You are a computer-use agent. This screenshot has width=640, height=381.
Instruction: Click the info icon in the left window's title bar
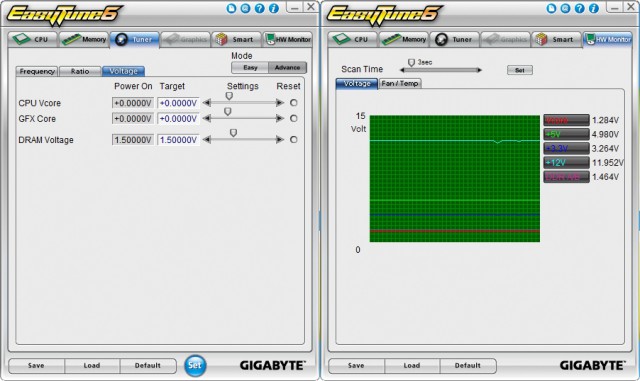[x=274, y=8]
